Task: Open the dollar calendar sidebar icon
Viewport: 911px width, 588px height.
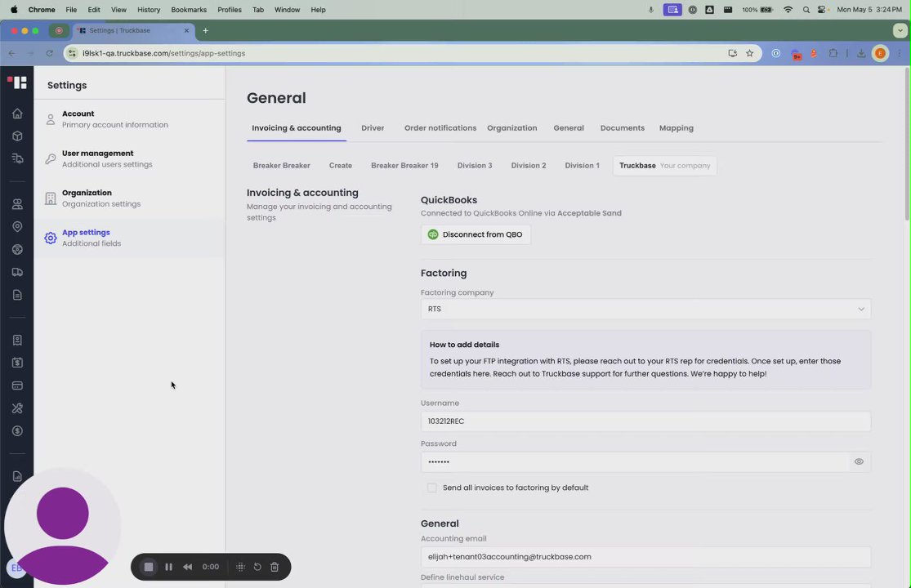Action: coord(17,363)
